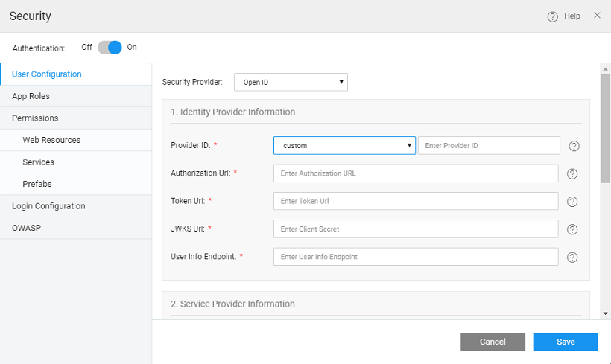The width and height of the screenshot is (611, 364).
Task: Select the User Configuration tab
Action: coord(47,74)
